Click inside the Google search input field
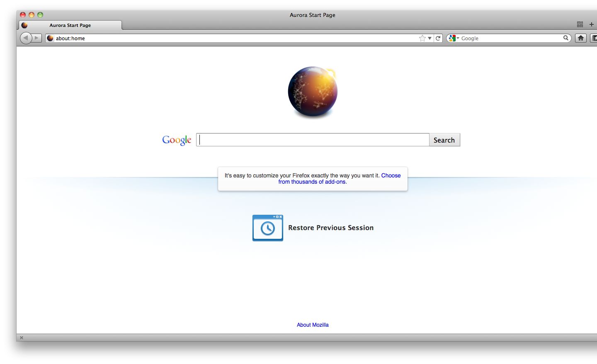 tap(313, 140)
